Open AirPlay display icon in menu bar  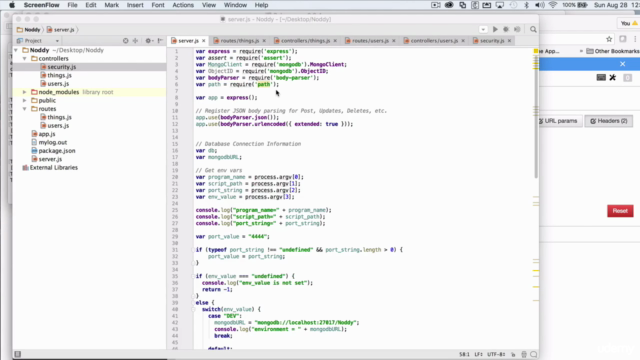click(x=500, y=5)
